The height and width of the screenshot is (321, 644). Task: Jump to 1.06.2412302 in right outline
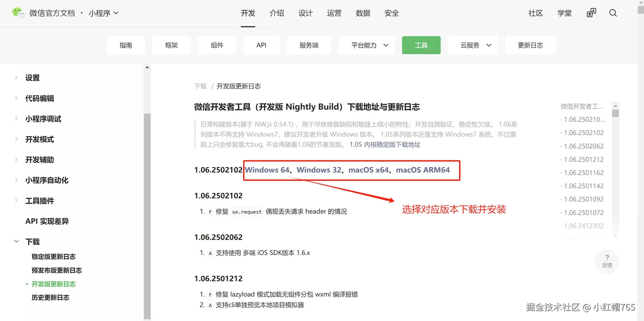583,226
